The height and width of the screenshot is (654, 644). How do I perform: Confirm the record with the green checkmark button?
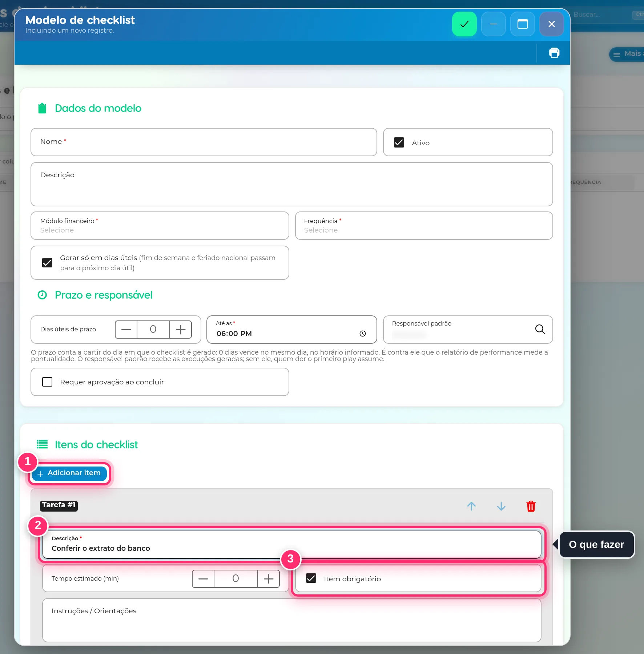tap(464, 24)
